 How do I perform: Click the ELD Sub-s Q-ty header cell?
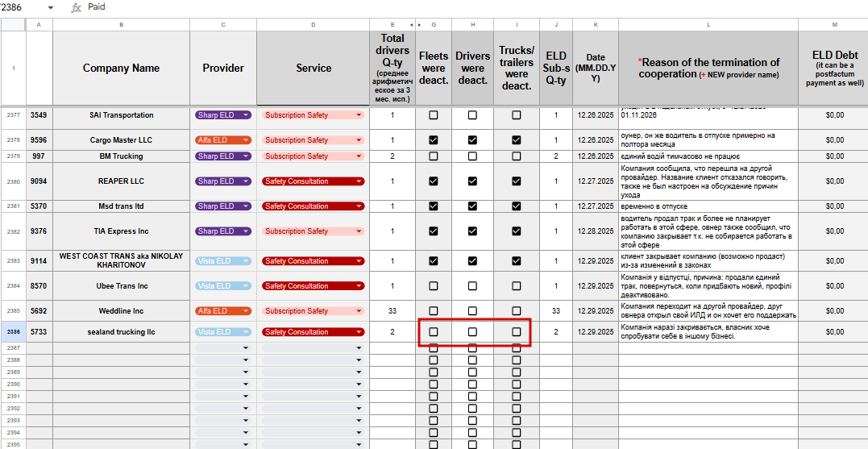[556, 68]
